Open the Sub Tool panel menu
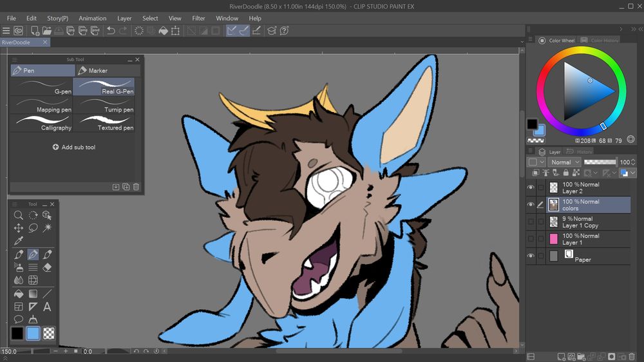Screen dimensions: 644x362 (14, 59)
